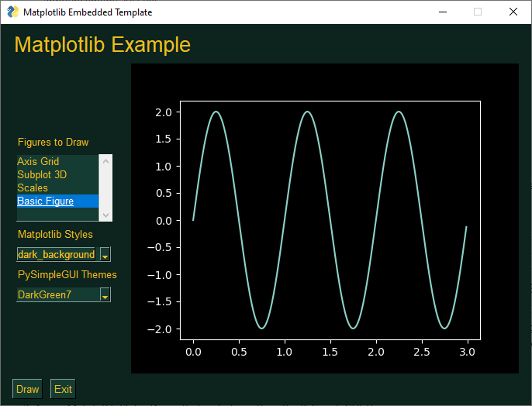Click the empty row below Basic Figure
Viewport: 532px width, 406px height.
coord(57,214)
